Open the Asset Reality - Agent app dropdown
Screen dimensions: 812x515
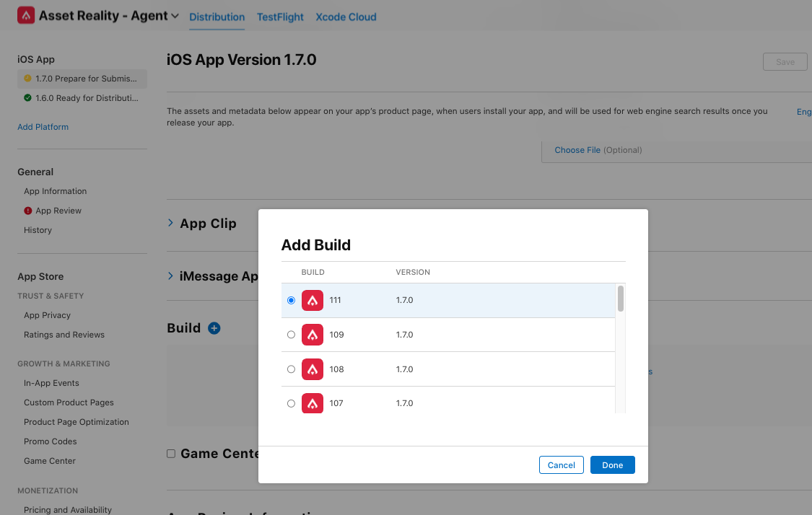point(175,16)
